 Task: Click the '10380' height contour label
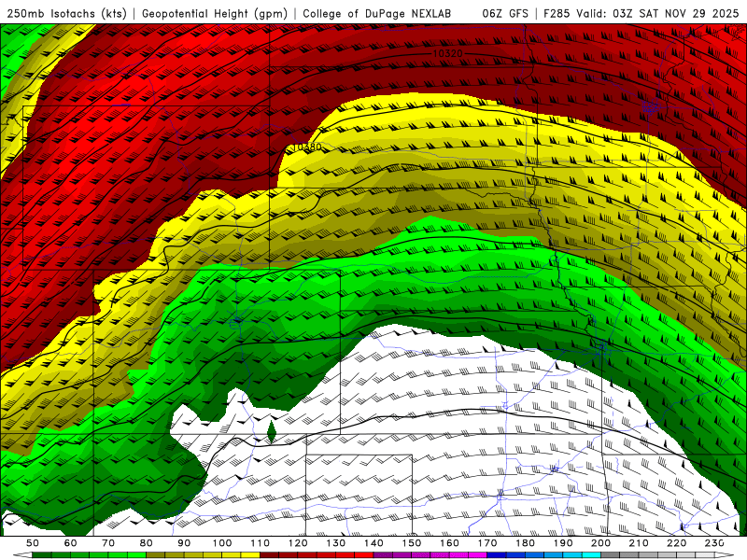(306, 147)
